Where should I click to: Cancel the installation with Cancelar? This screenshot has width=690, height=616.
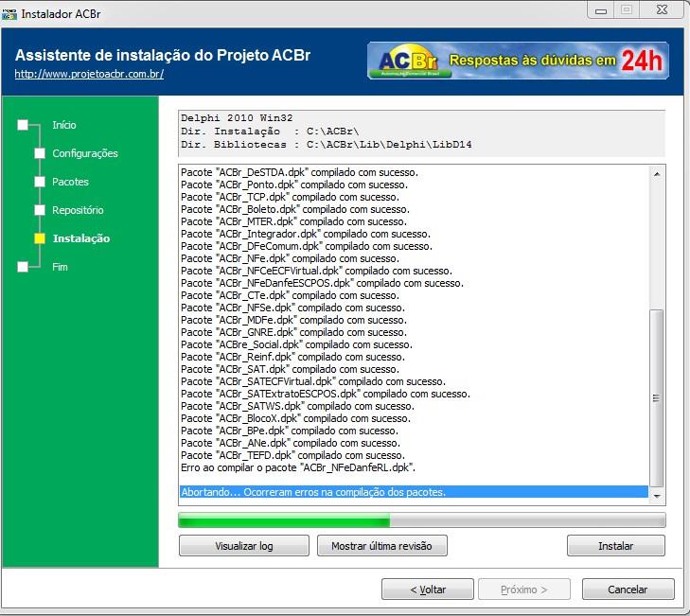coord(628,590)
